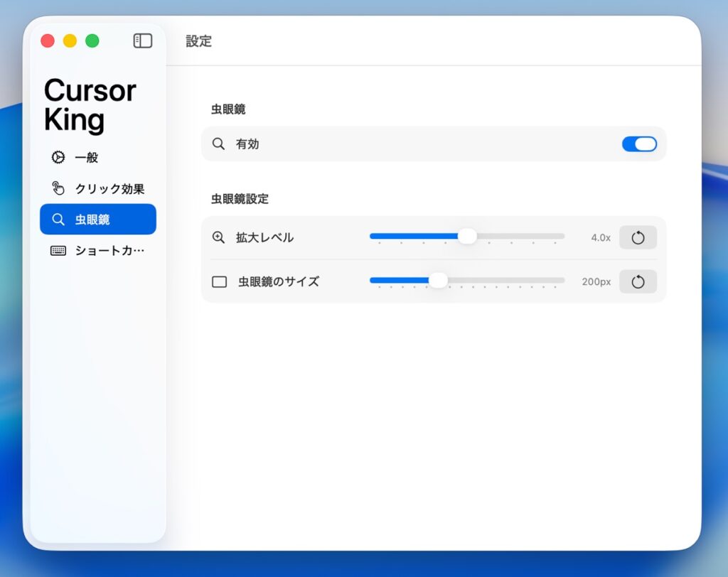This screenshot has height=577, width=728.
Task: Click the zoom-plus icon beside 拡大レベル
Action: pos(219,237)
